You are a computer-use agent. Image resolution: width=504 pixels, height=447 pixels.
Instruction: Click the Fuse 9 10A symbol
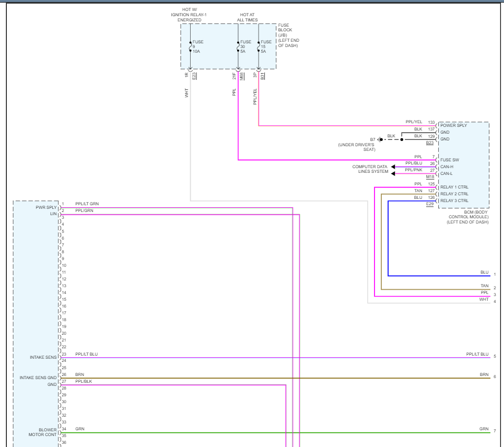(190, 46)
